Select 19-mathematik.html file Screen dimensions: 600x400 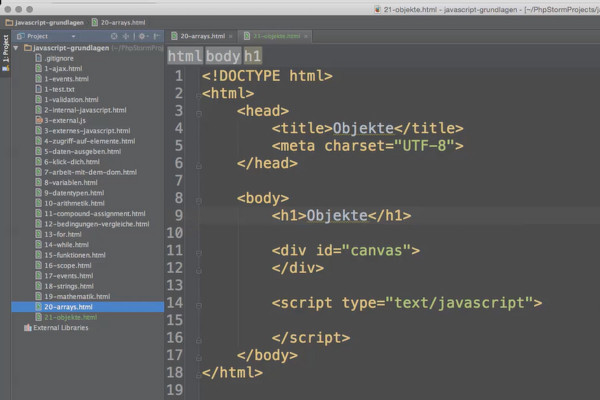[x=77, y=296]
